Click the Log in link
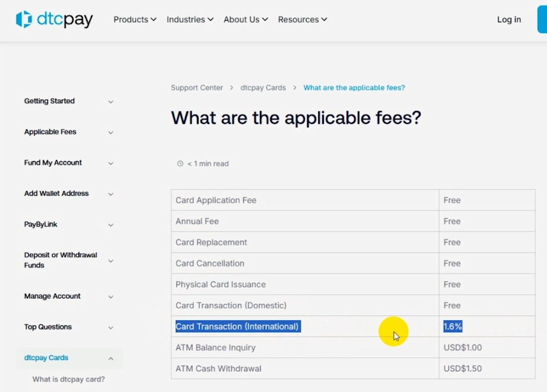Screen dimensions: 547x392 click(509, 19)
